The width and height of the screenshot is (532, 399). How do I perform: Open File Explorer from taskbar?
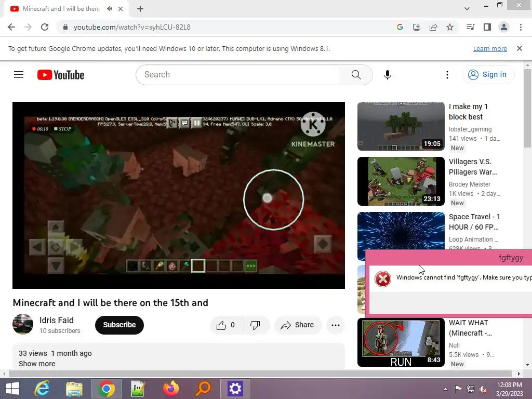74,389
